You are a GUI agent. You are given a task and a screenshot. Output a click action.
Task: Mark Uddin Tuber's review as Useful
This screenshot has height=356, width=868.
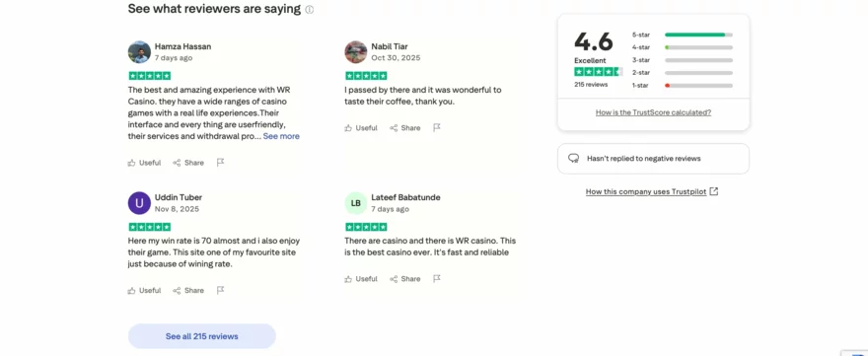pos(144,291)
